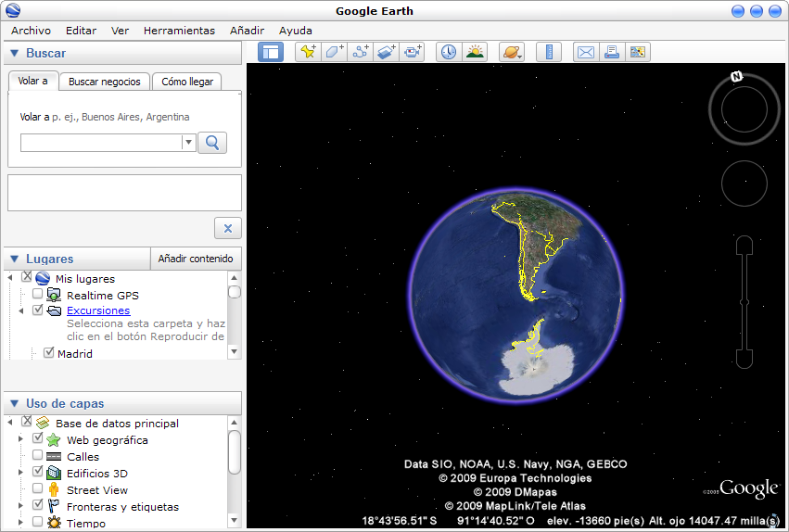Toggle sunlight across the landscape icon

[475, 52]
